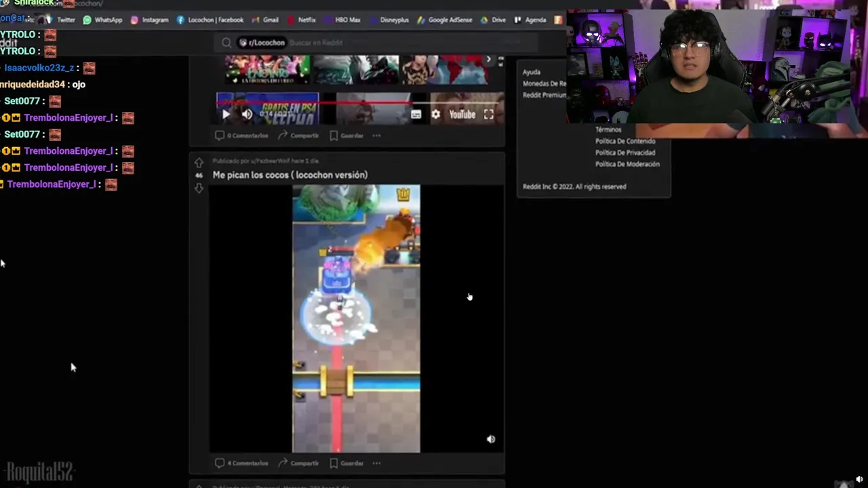Click the Reddit Inc © 2022 footer text
Image resolution: width=868 pixels, height=488 pixels.
(574, 186)
